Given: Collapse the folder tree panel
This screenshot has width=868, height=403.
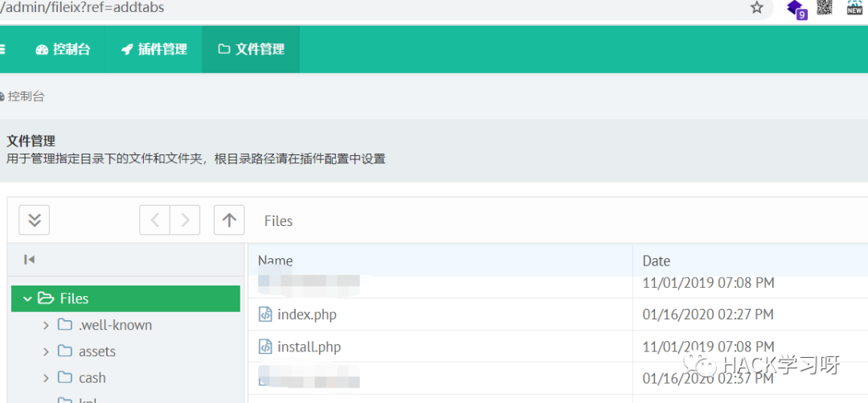Looking at the screenshot, I should pyautogui.click(x=30, y=259).
